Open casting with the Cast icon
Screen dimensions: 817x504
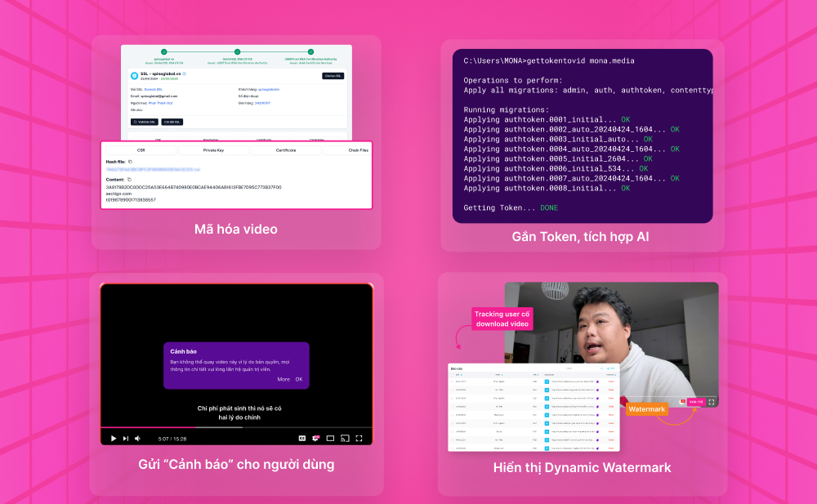(x=346, y=438)
